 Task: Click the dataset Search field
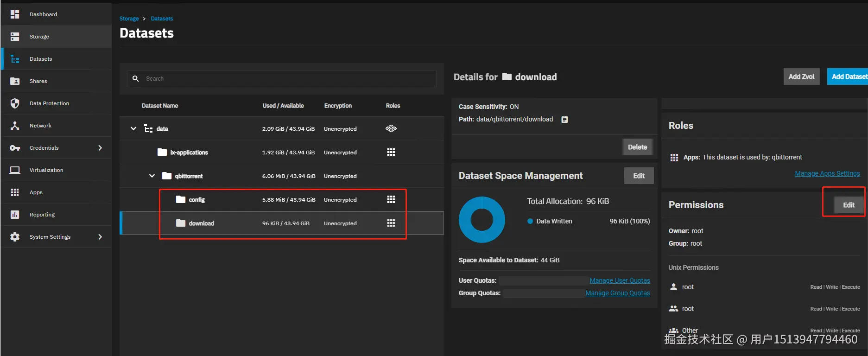pyautogui.click(x=287, y=79)
